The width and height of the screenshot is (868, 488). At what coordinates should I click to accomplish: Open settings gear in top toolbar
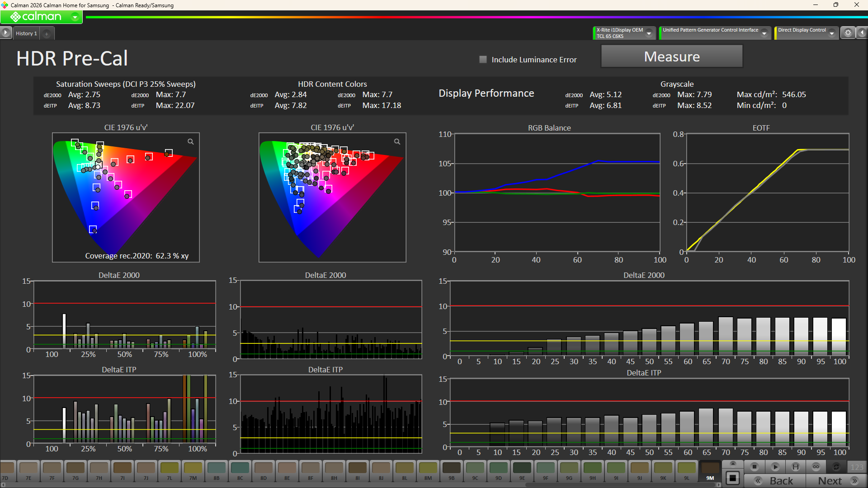(x=848, y=33)
